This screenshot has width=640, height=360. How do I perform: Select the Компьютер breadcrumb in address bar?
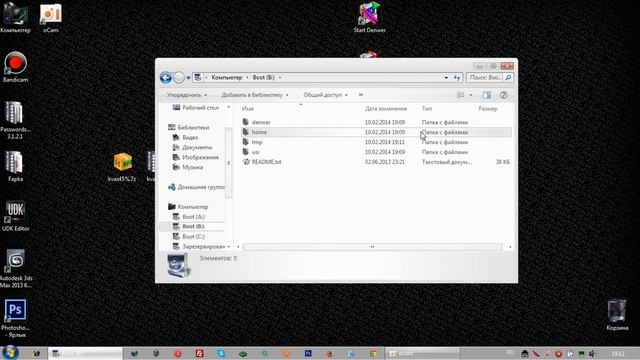coord(227,78)
